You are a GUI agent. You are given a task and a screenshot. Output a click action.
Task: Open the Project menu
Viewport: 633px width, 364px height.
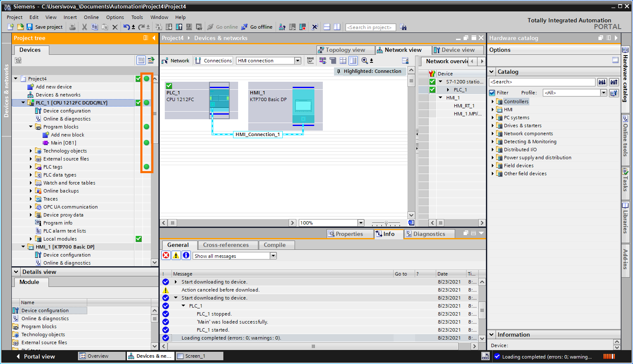click(x=15, y=17)
